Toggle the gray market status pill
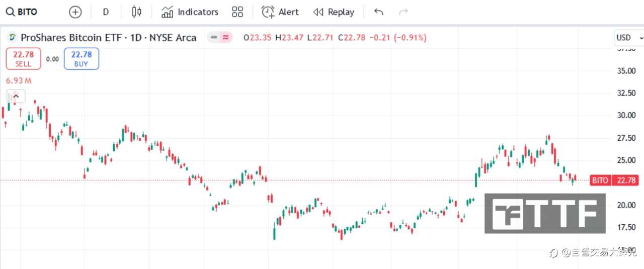Viewport: 644px width, 269px height. click(x=214, y=37)
